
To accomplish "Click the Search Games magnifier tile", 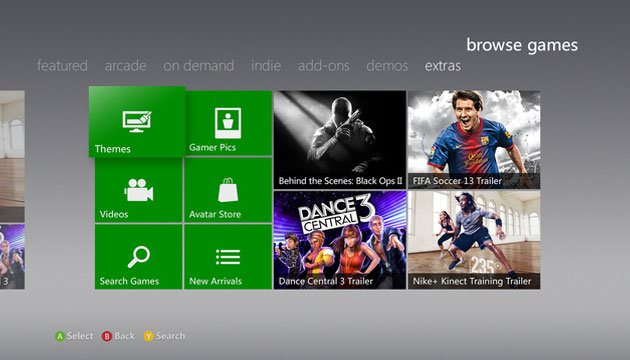I will pyautogui.click(x=139, y=257).
